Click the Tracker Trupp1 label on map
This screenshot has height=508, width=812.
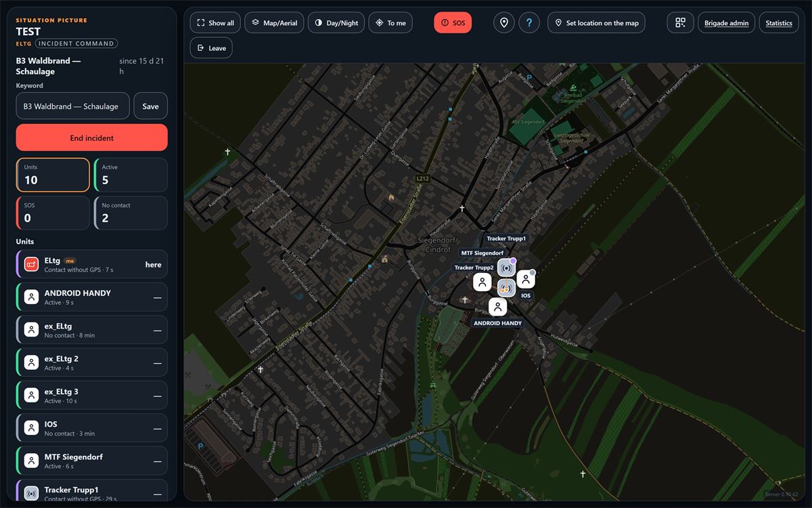click(506, 238)
